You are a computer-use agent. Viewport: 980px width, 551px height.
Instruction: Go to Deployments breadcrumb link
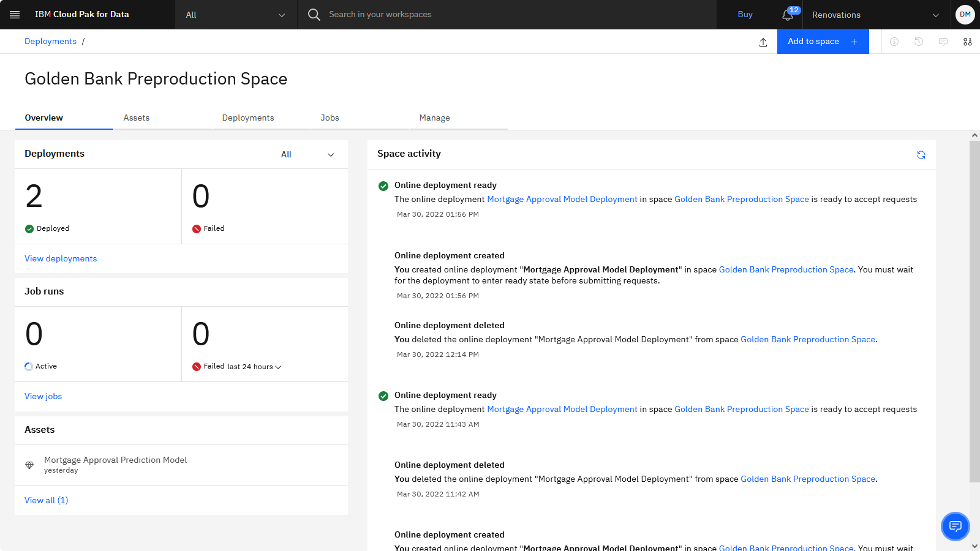(50, 42)
